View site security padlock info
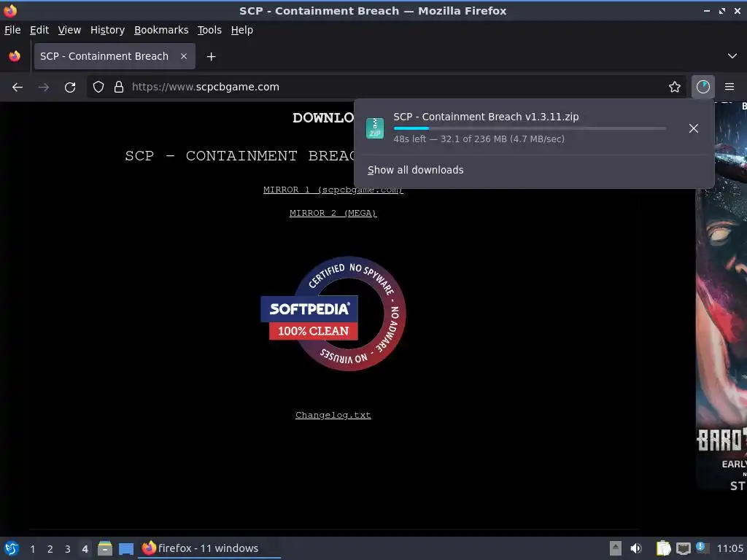Image resolution: width=747 pixels, height=560 pixels. pos(119,87)
